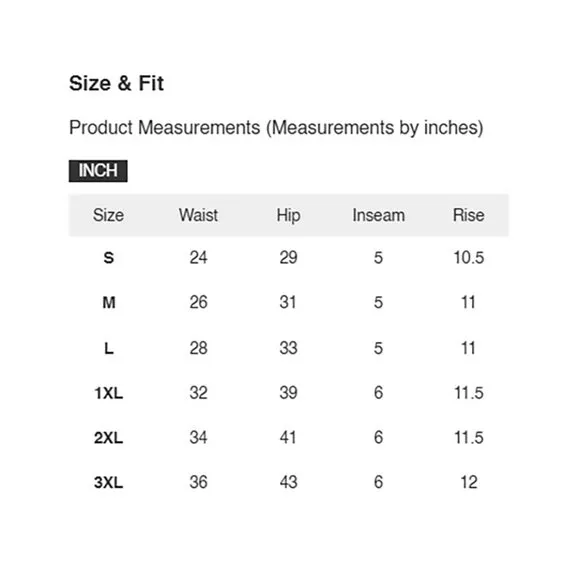The height and width of the screenshot is (580, 580).
Task: Select the S size row label
Action: click(x=108, y=258)
